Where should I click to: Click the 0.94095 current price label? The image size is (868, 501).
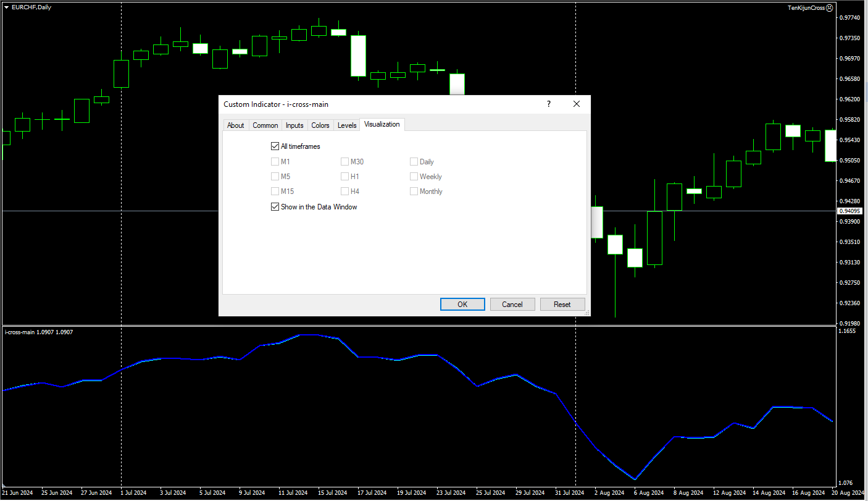pos(850,211)
